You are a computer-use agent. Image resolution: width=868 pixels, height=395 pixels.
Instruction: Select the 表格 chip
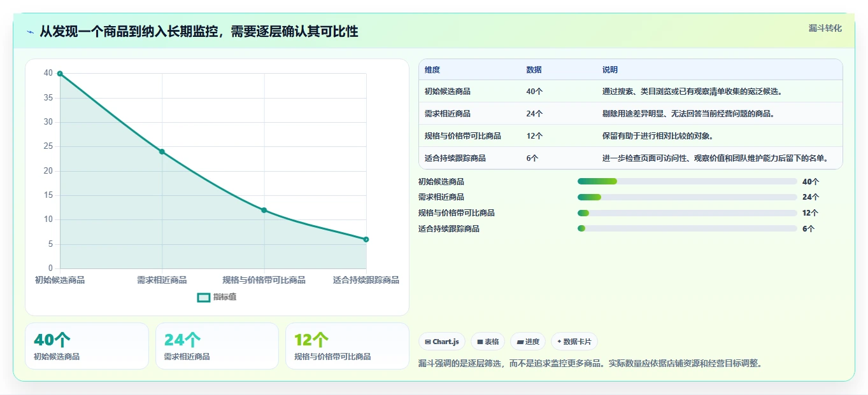point(488,342)
